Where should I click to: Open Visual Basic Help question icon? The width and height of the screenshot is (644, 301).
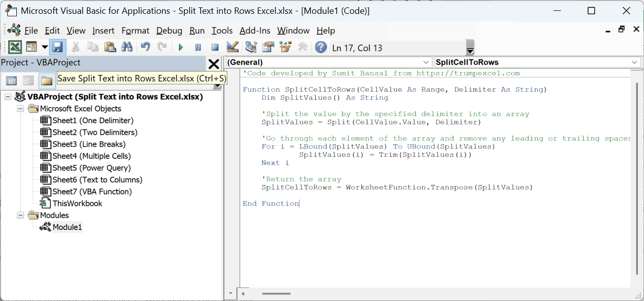tap(321, 47)
